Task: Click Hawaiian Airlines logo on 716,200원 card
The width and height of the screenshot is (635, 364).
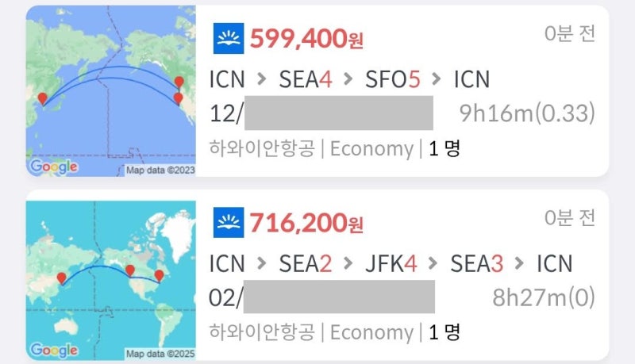Action: click(229, 222)
